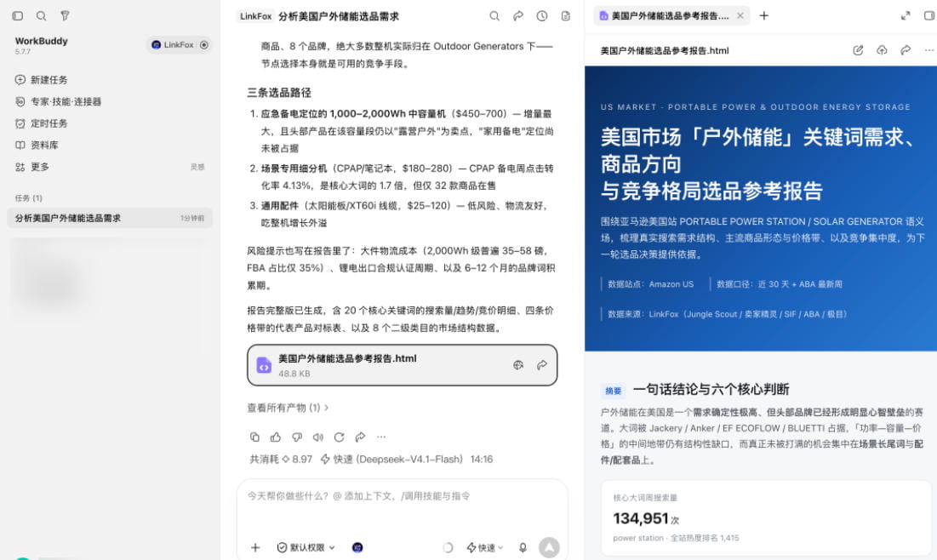Click the 共消耗 8.97 usage text
Image resolution: width=937 pixels, height=560 pixels.
click(280, 459)
